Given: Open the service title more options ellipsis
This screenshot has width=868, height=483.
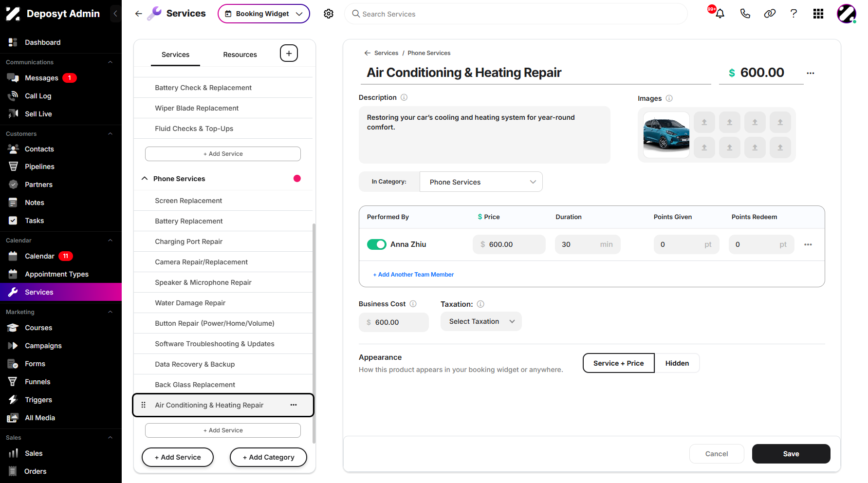Looking at the screenshot, I should [x=810, y=73].
